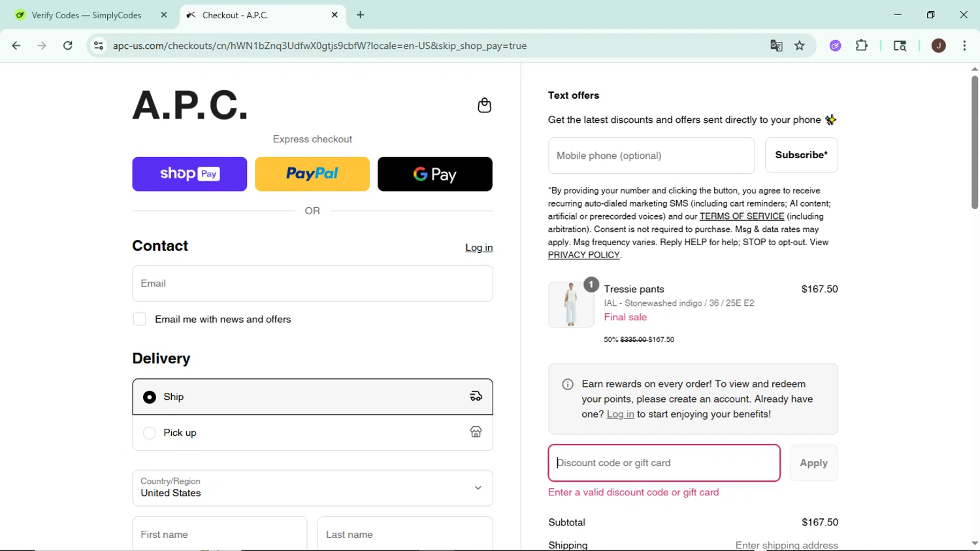This screenshot has width=980, height=551.
Task: Click the Tressie pants product thumbnail
Action: (571, 305)
